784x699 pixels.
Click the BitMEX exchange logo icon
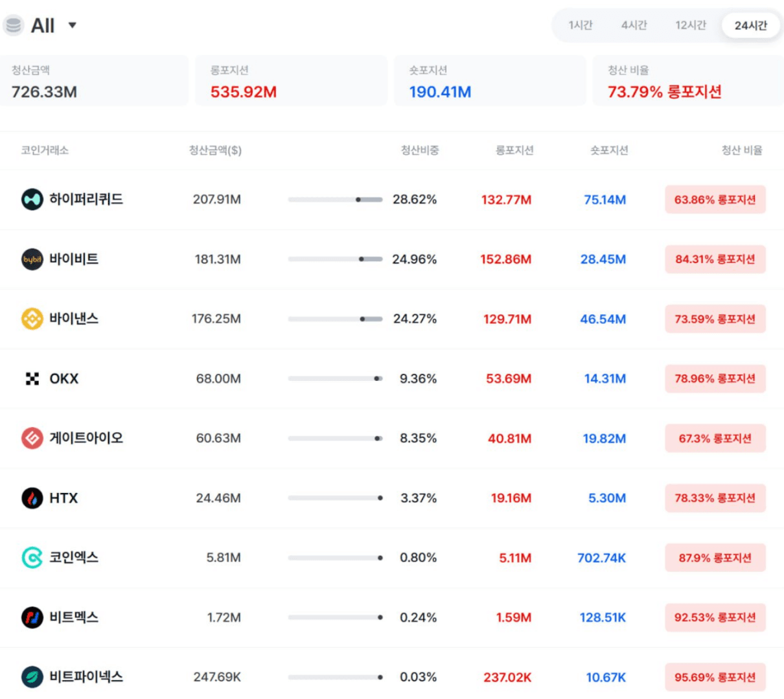[32, 617]
